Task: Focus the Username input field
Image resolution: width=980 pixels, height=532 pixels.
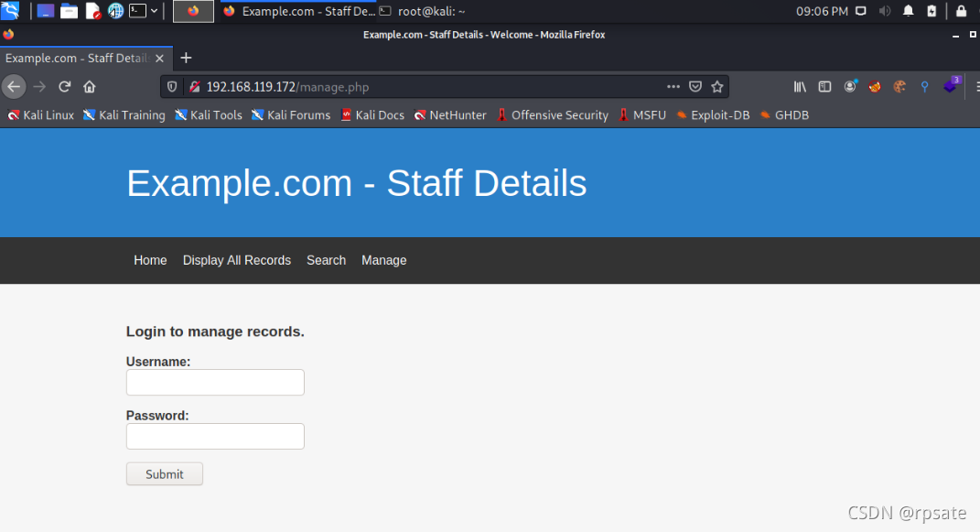Action: [215, 382]
